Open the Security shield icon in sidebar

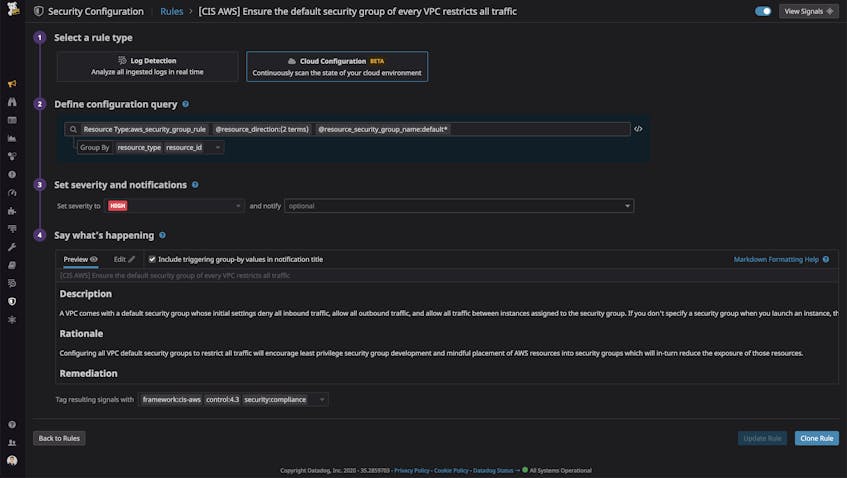coord(12,301)
